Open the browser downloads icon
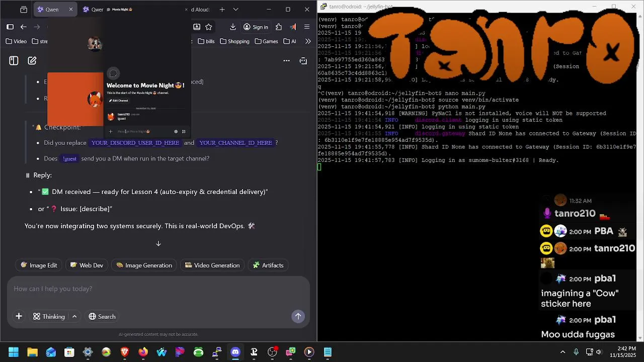Screen dimensions: 644x362 pos(233,27)
